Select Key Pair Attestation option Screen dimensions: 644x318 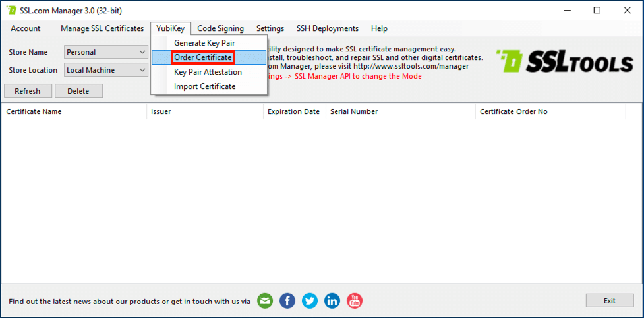tap(208, 72)
